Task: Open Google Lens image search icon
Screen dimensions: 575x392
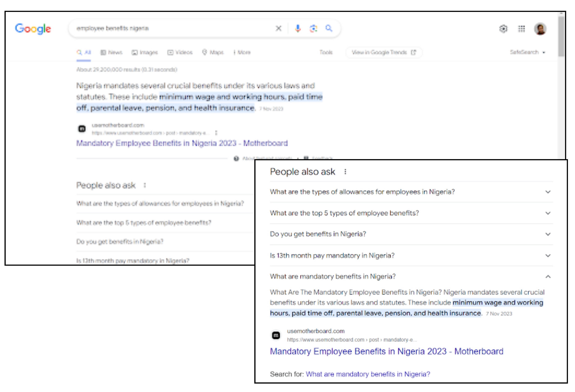Action: [x=313, y=28]
